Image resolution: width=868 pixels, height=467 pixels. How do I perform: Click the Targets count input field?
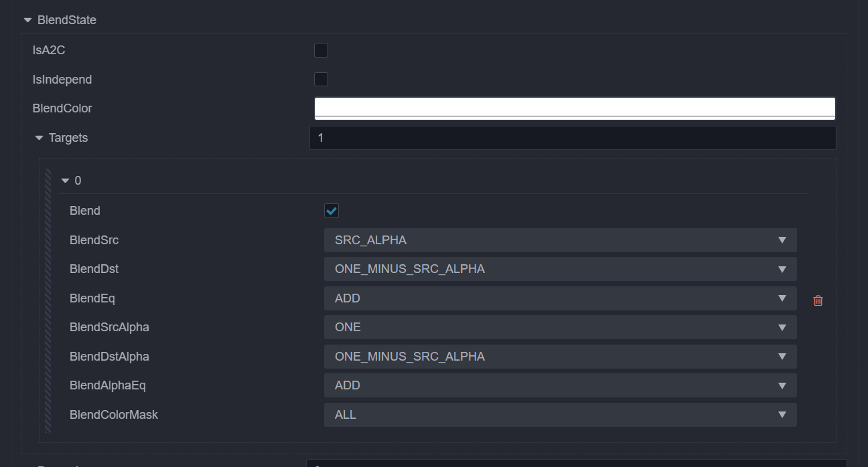(x=573, y=138)
